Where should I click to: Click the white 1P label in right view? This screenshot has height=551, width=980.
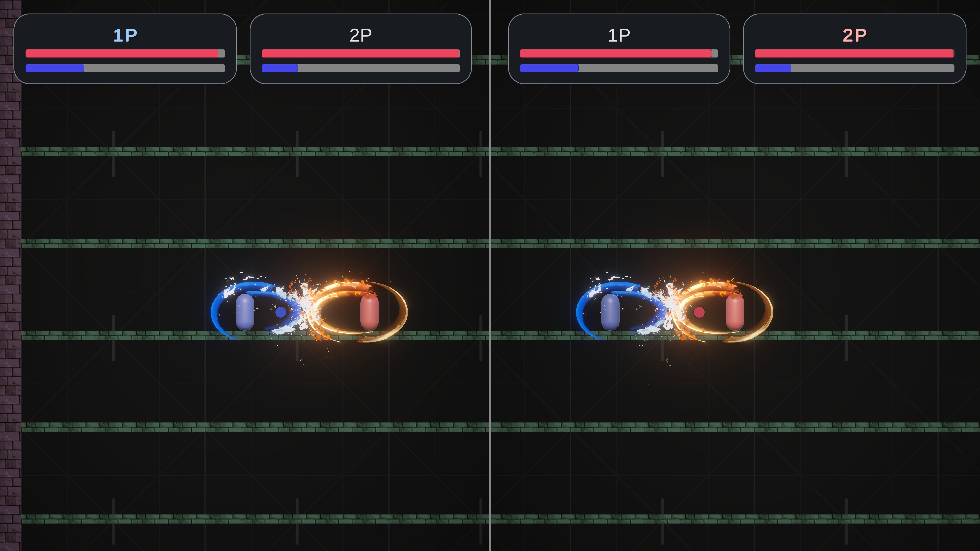pos(619,35)
